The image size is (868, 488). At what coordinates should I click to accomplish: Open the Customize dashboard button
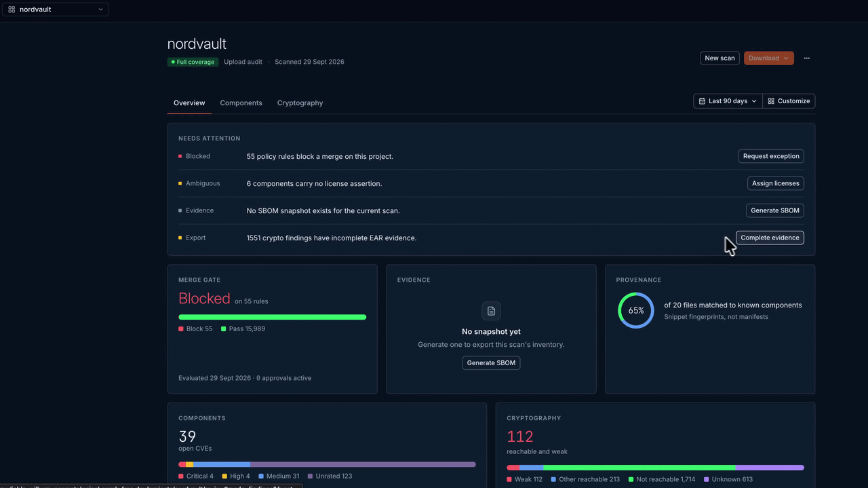(789, 101)
